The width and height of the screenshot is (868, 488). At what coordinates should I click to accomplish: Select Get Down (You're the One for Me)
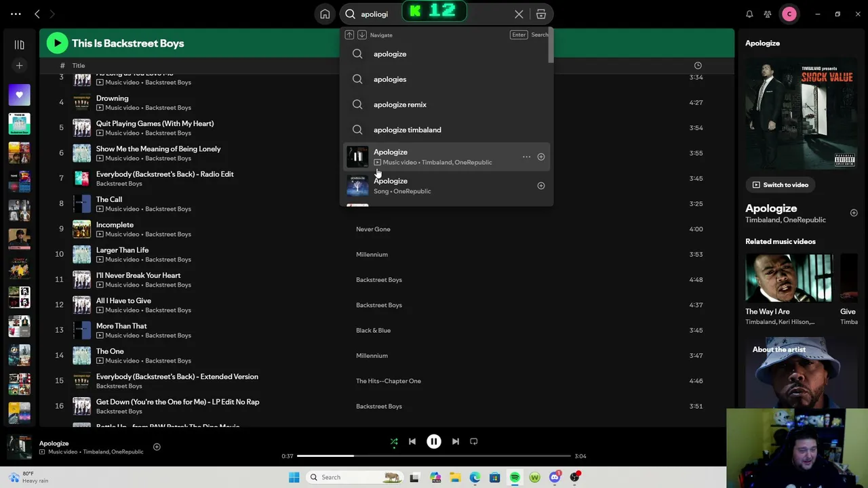click(x=178, y=402)
